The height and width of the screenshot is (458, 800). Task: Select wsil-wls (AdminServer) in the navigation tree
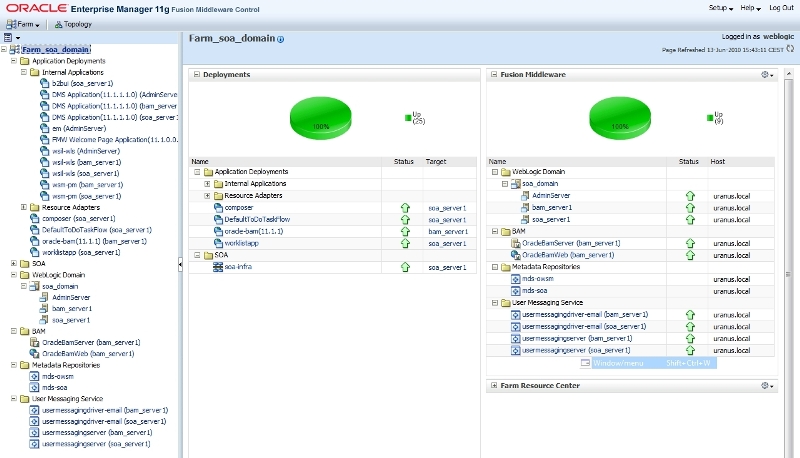86,151
